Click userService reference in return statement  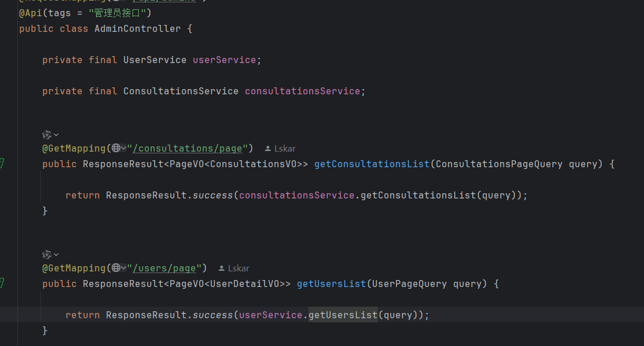click(271, 315)
